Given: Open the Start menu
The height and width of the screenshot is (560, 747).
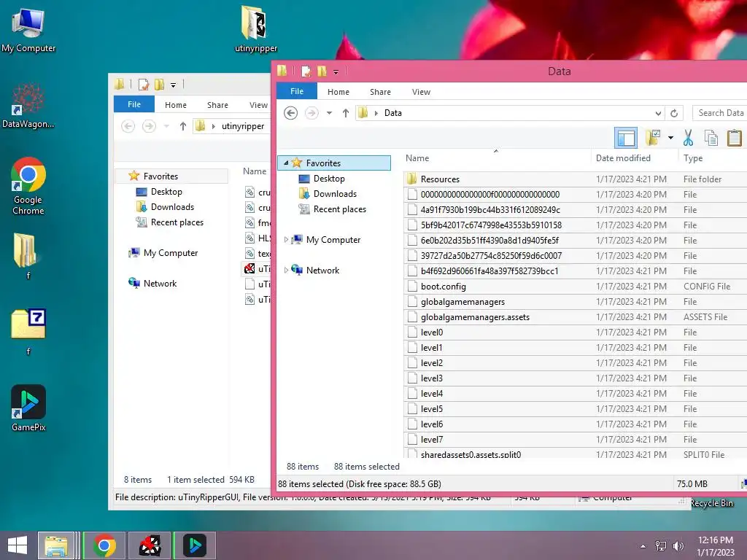Looking at the screenshot, I should pyautogui.click(x=18, y=545).
